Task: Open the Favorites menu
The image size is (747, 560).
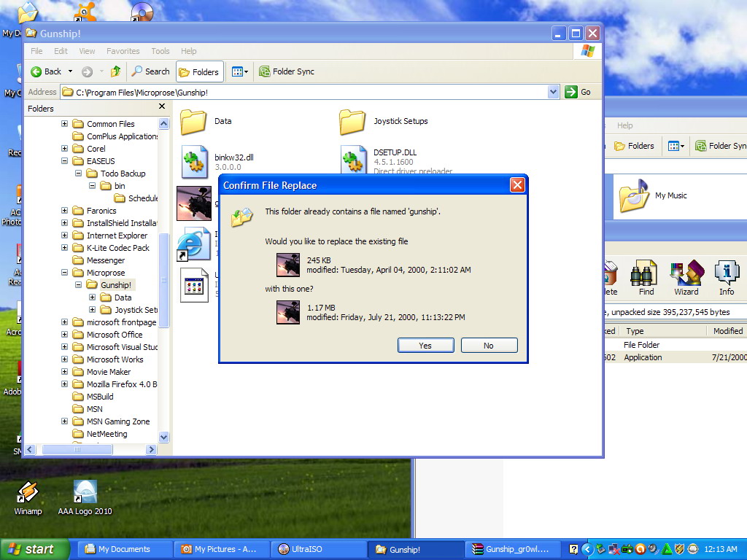Action: coord(123,51)
